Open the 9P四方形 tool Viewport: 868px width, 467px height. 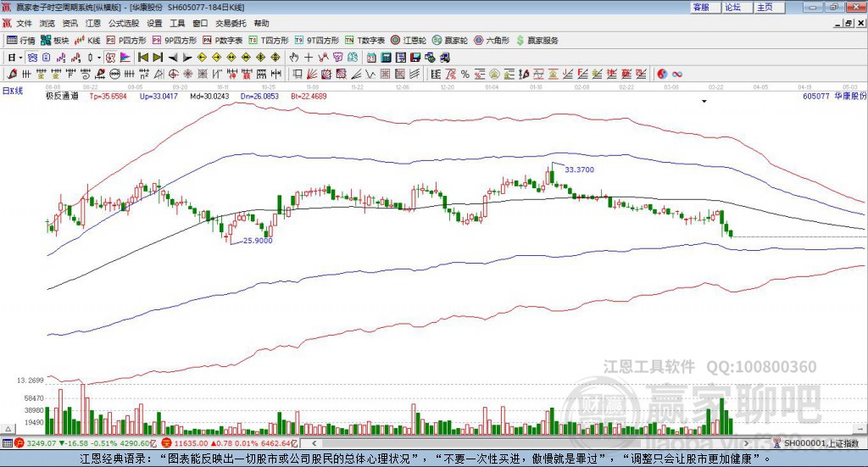[x=175, y=41]
